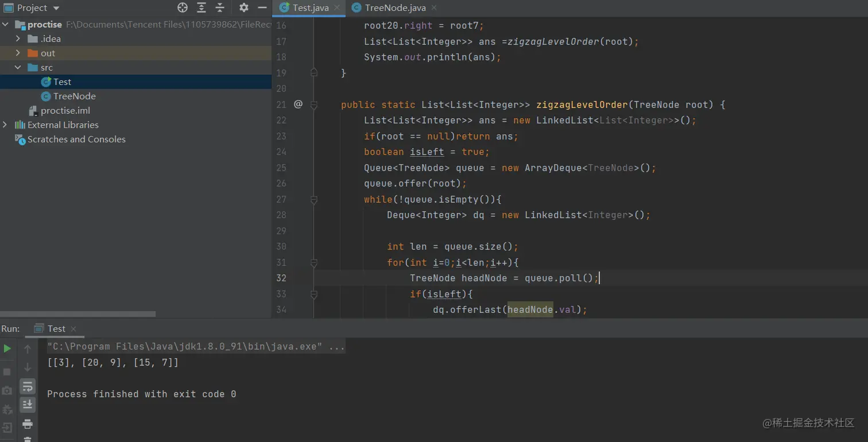868x442 pixels.
Task: Click the fold end marker on line 19
Action: tap(313, 73)
